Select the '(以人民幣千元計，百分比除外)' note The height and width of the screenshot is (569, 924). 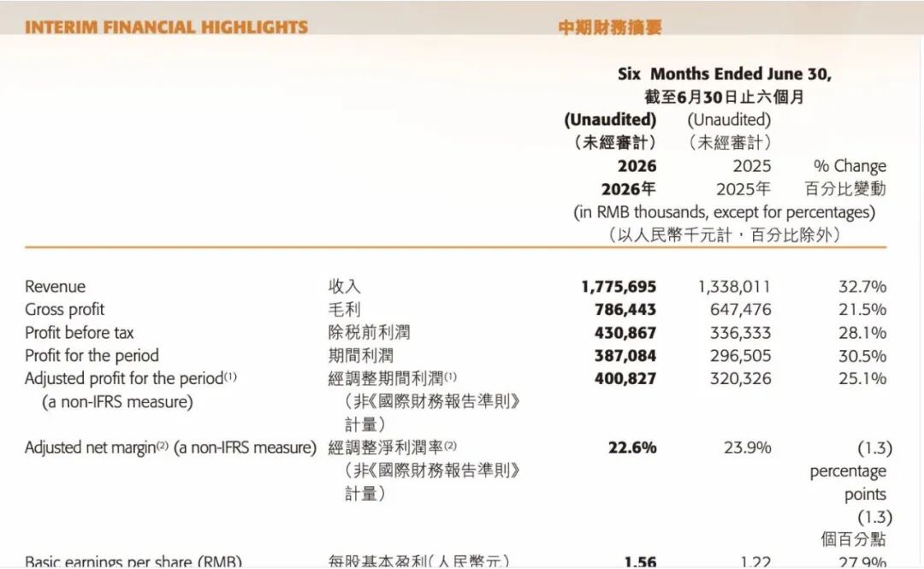725,234
